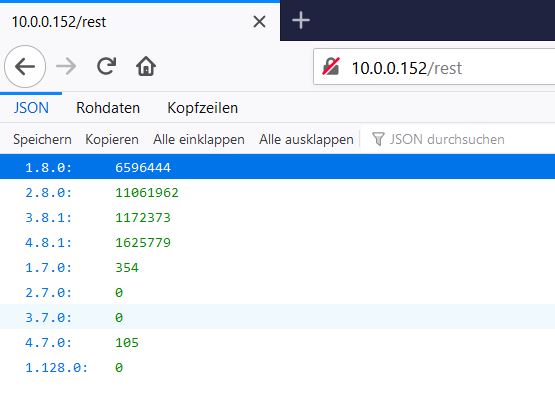555x399 pixels.
Task: Expand all with Alle ausklappen
Action: pos(306,139)
